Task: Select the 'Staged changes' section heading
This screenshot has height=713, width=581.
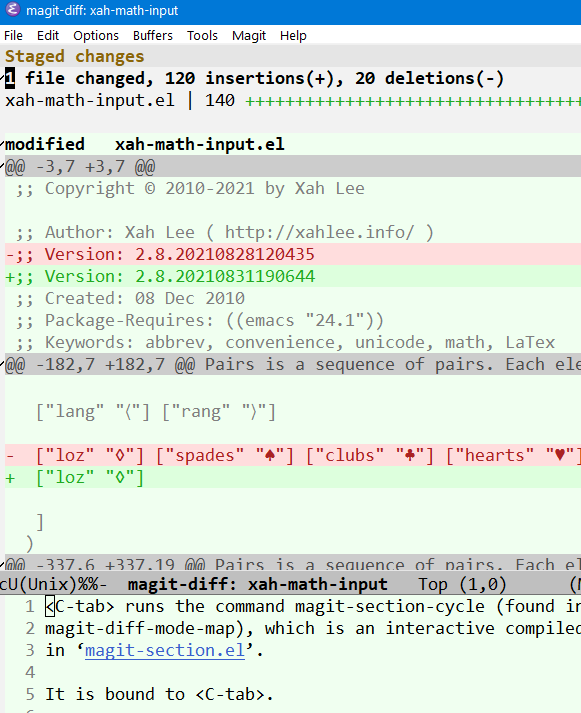Action: [75, 56]
